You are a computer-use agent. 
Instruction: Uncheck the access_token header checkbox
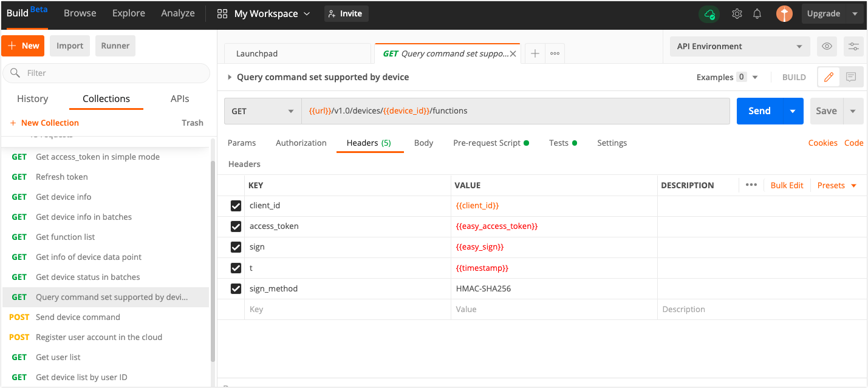click(x=236, y=226)
